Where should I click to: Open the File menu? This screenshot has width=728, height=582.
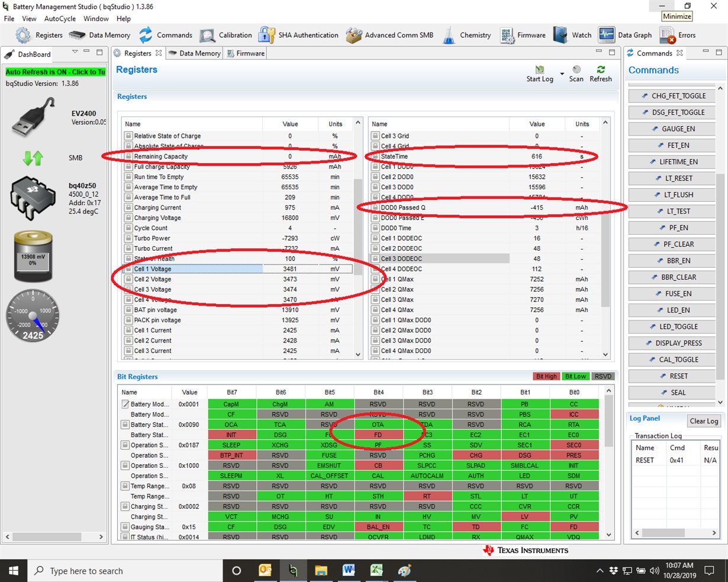point(9,18)
